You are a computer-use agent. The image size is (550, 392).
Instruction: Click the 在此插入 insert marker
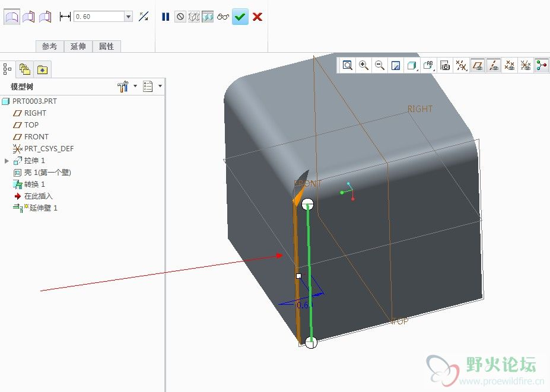(x=33, y=196)
